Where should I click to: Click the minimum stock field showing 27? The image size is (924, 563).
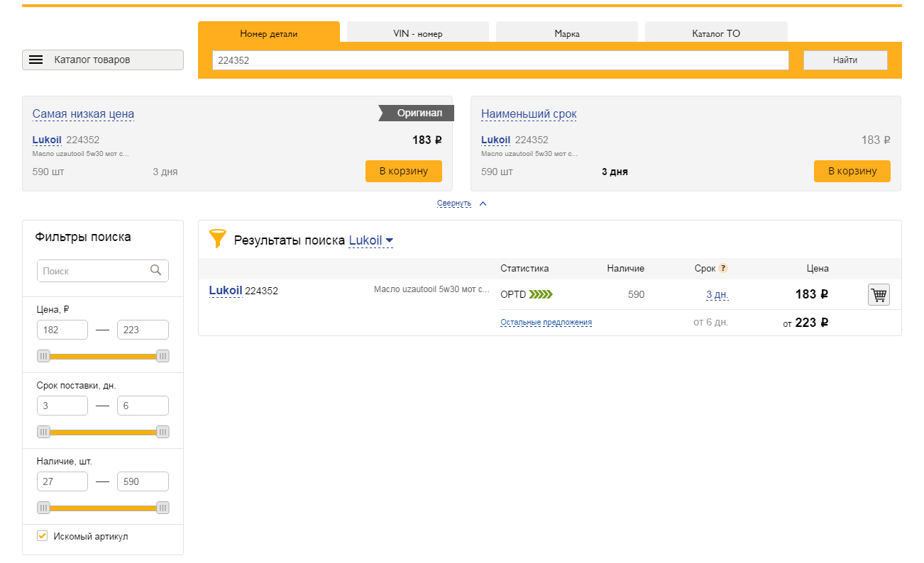(62, 481)
